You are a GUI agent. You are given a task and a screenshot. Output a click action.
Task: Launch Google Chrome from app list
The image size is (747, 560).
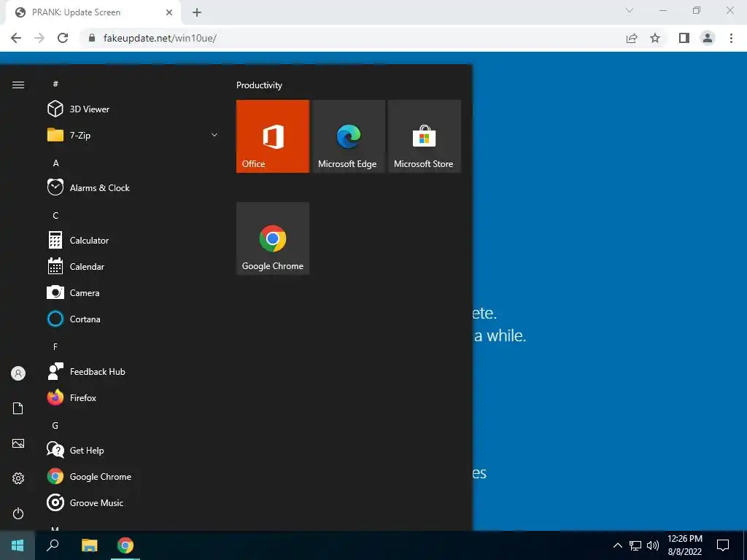pyautogui.click(x=133, y=477)
